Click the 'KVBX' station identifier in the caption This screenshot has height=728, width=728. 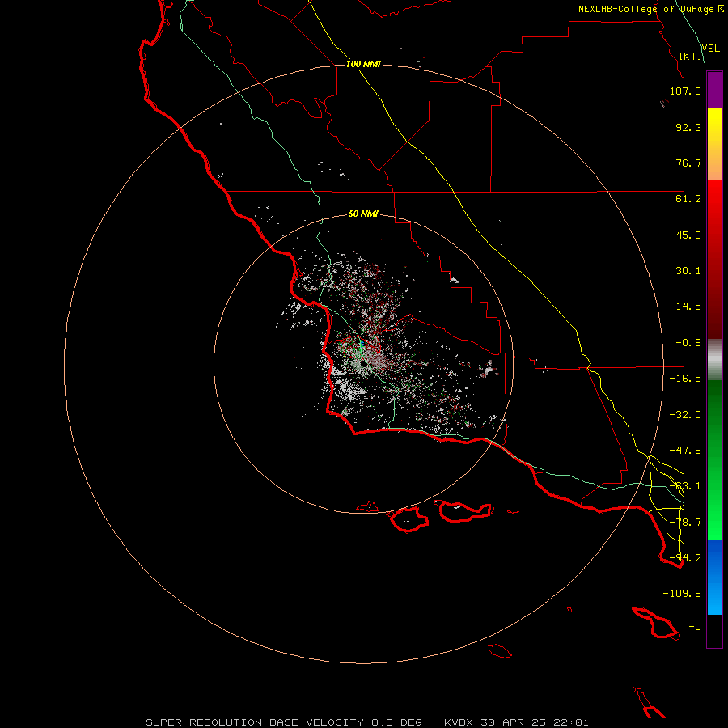(459, 722)
